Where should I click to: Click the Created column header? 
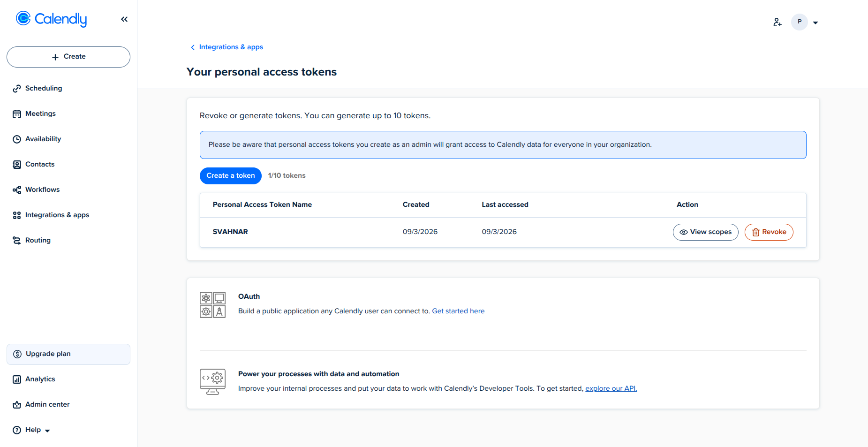[x=416, y=205]
